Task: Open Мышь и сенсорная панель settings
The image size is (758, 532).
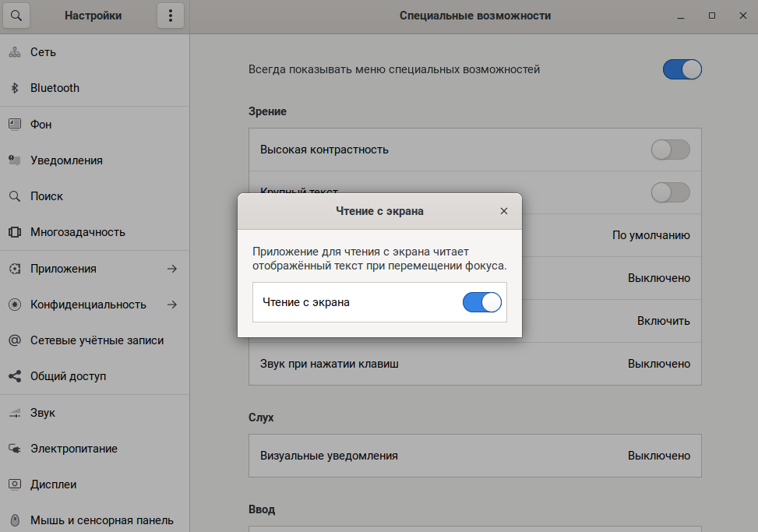Action: (x=101, y=520)
